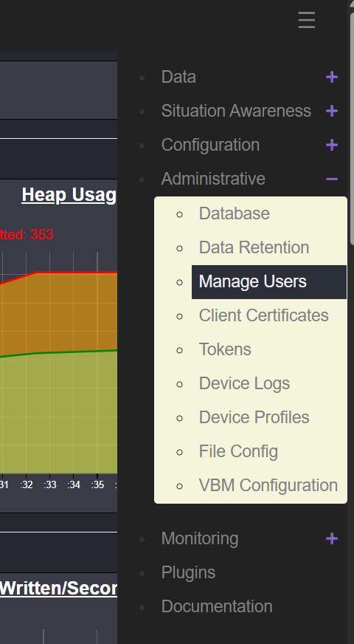Select Manage Users submenu entry

click(x=269, y=282)
